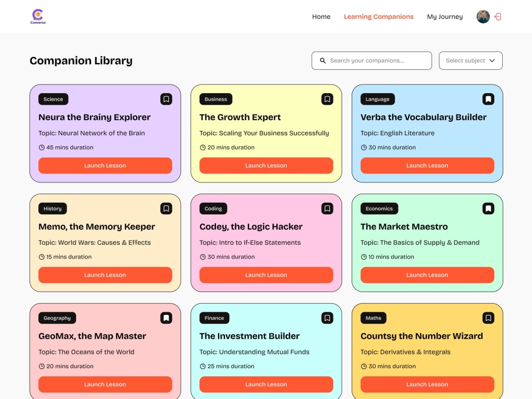
Task: Click Topic: Understanding Mutual Funds
Action: click(254, 352)
